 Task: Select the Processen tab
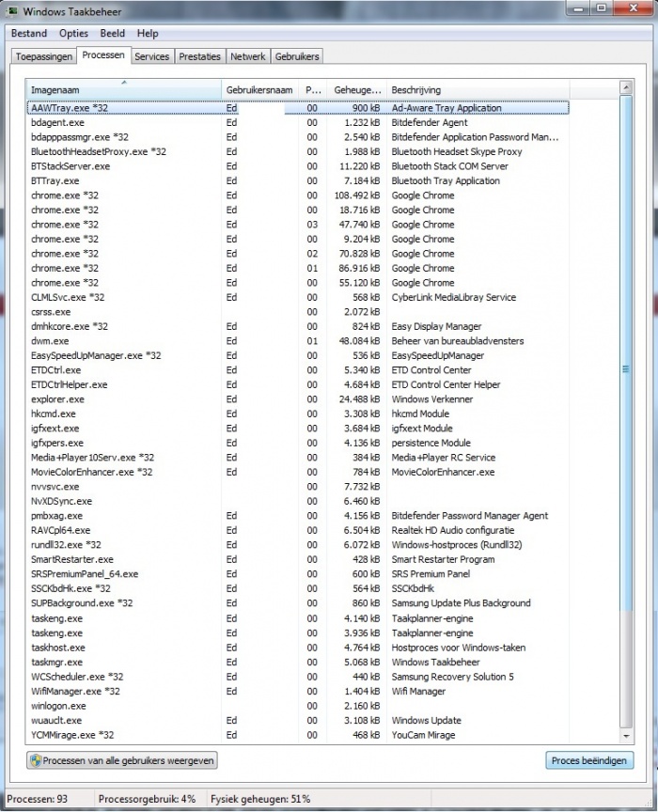pyautogui.click(x=103, y=55)
